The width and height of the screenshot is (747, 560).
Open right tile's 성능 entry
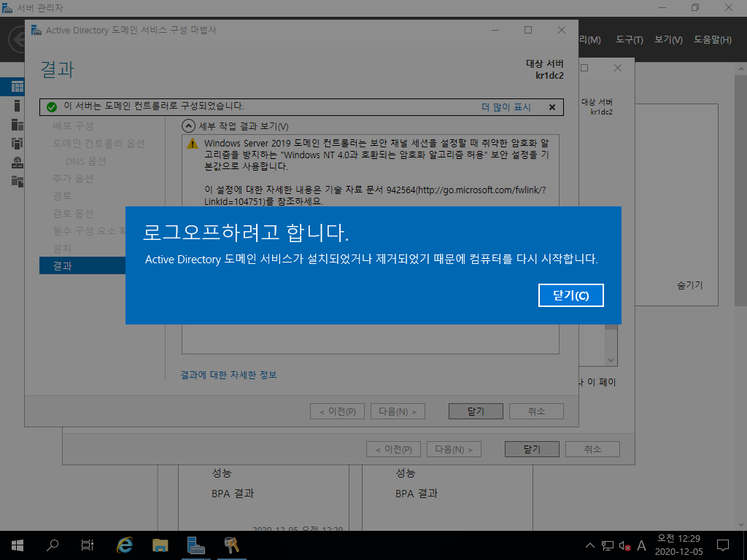click(x=406, y=473)
